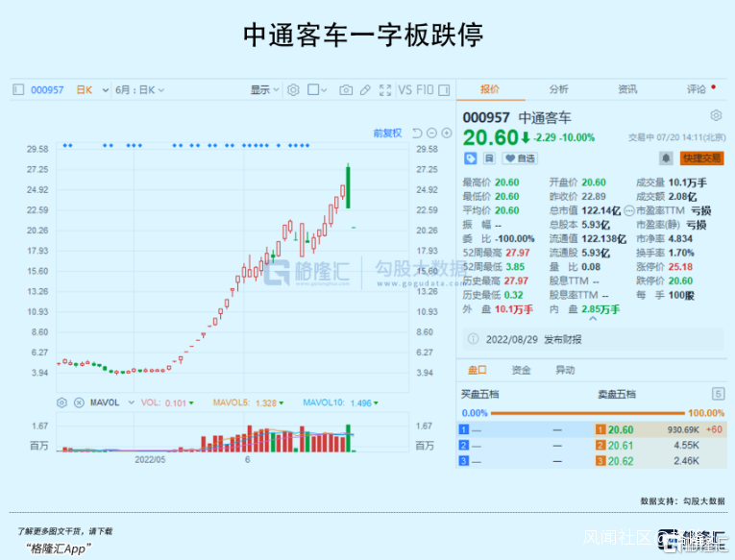Click sell price 20.62 row
The width and height of the screenshot is (735, 560).
click(661, 461)
